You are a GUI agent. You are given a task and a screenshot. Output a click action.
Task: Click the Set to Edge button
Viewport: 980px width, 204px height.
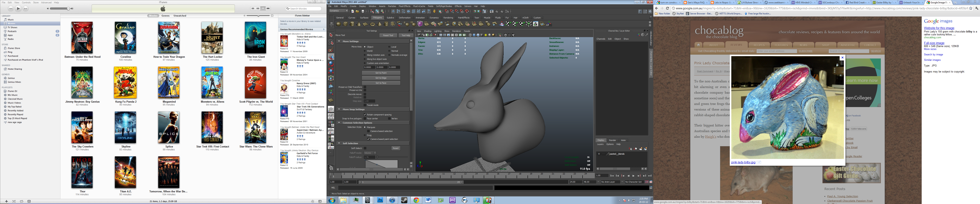coord(381,78)
